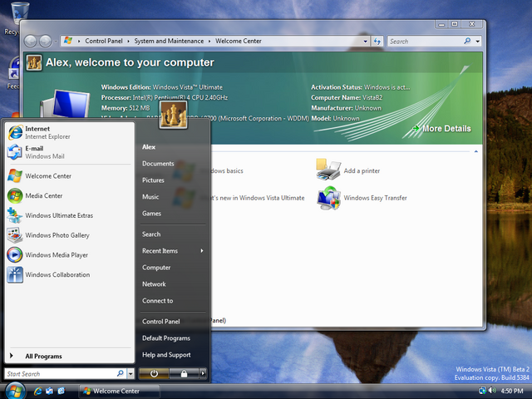Click the 4:50 PM clock
The height and width of the screenshot is (399, 532).
point(512,391)
